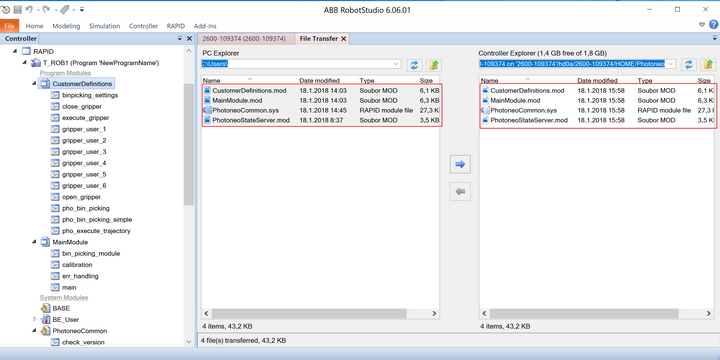720x360 pixels.
Task: Click the PhotoneoCommon system module icon
Action: click(x=45, y=331)
